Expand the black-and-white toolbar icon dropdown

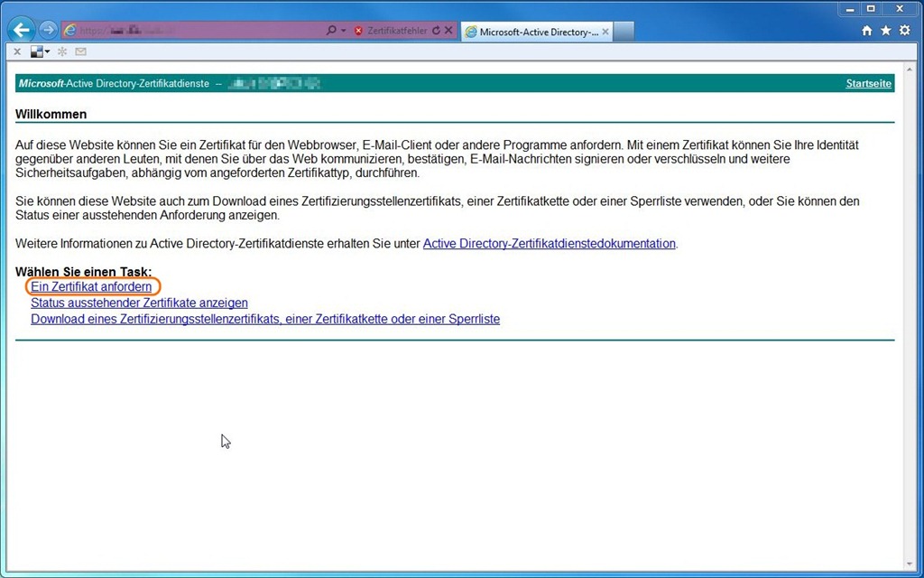(47, 51)
